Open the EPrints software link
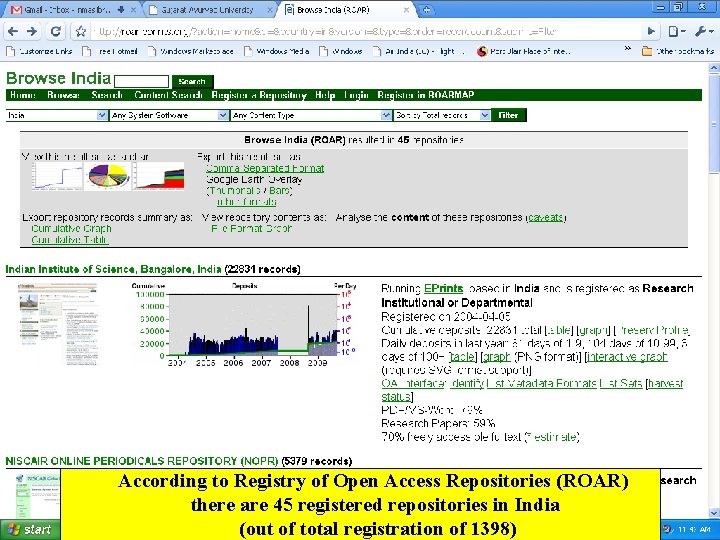The image size is (720, 540). (x=443, y=288)
